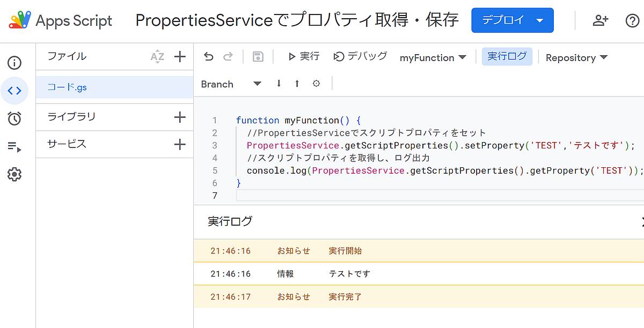Toggle the 実行ログ log view
The image size is (644, 328).
[x=507, y=57]
